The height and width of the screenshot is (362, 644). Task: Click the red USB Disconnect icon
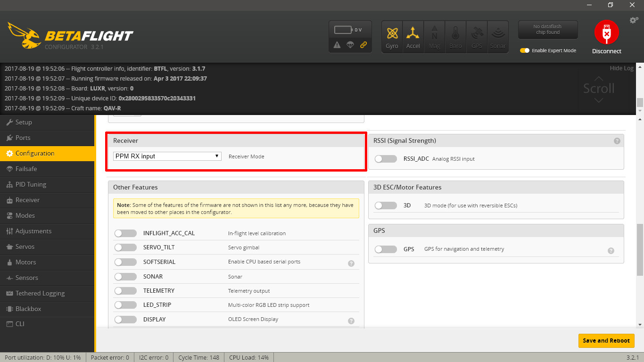point(607,33)
